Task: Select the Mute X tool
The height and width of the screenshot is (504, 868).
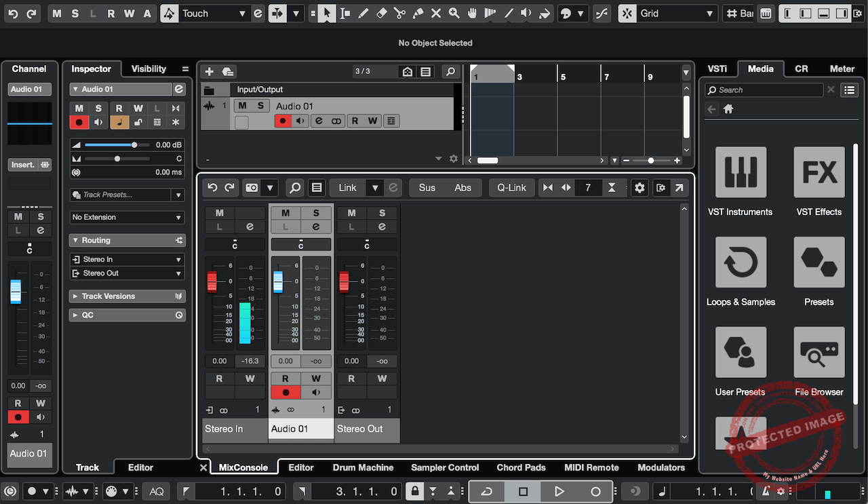Action: (x=436, y=14)
